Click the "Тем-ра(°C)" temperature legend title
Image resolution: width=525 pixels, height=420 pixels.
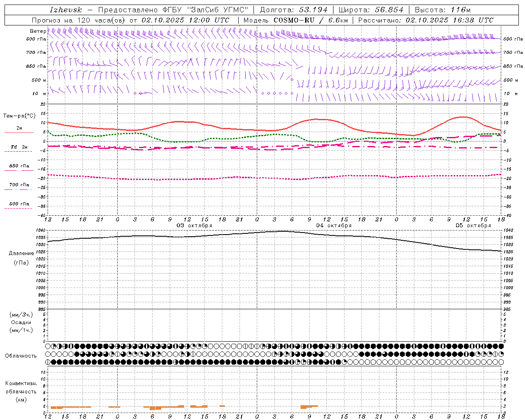(19, 116)
